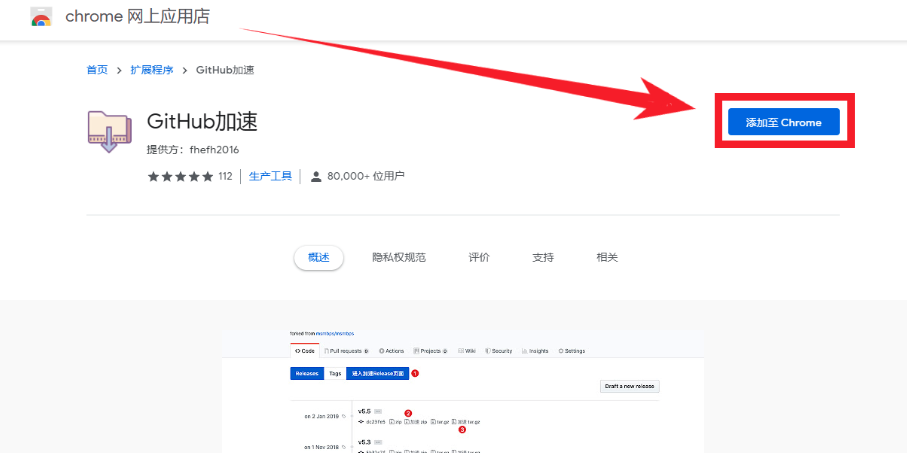This screenshot has height=453, width=907.
Task: Click the v5.5 release title
Action: (x=364, y=411)
